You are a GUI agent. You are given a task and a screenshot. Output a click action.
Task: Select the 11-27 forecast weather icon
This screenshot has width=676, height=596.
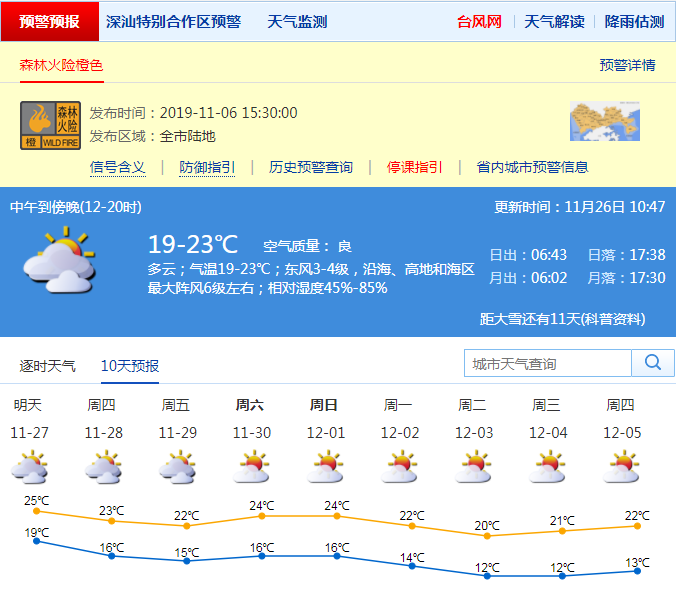[x=29, y=467]
